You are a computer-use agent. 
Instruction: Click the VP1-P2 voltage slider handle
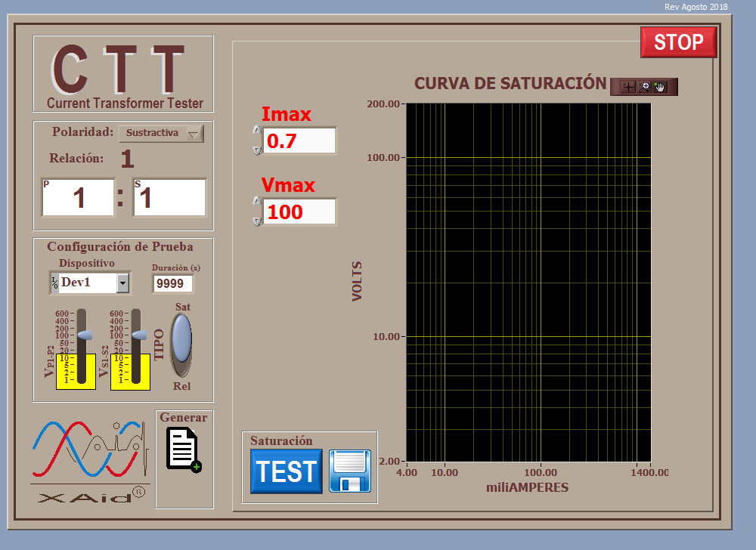click(x=84, y=335)
